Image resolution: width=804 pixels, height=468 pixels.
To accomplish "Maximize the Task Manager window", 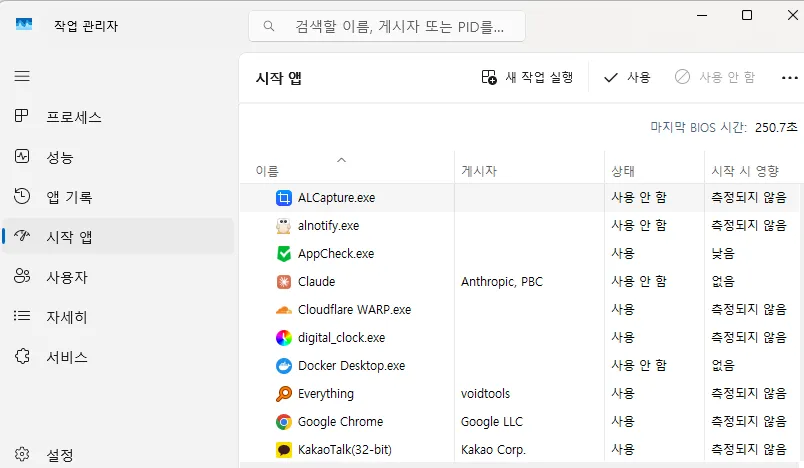I will [747, 15].
